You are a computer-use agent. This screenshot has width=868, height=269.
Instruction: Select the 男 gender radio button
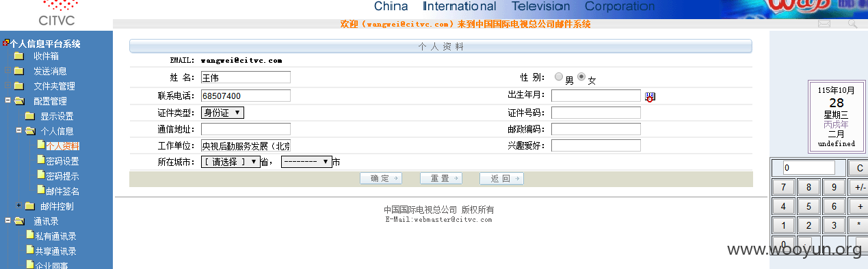(x=559, y=77)
